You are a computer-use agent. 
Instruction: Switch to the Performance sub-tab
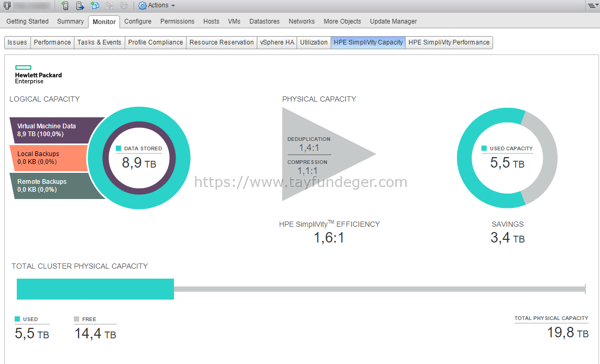(x=52, y=42)
